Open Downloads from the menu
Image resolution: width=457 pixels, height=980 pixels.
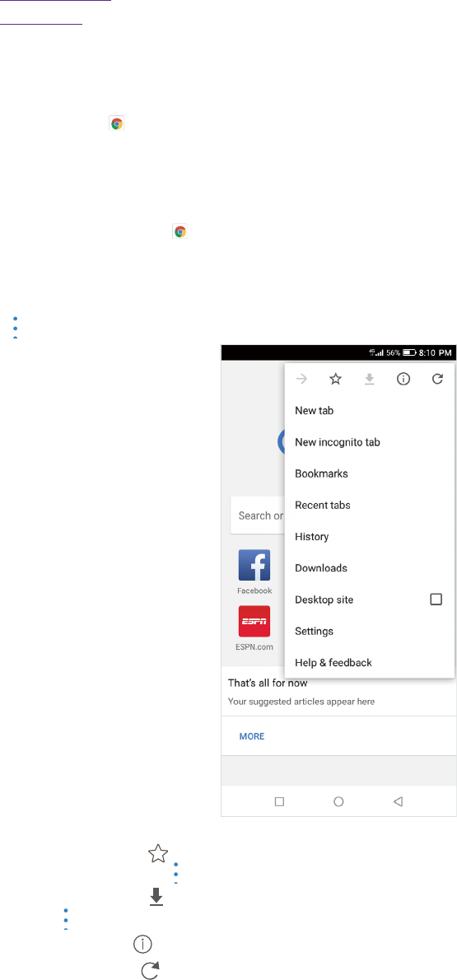pos(370,568)
